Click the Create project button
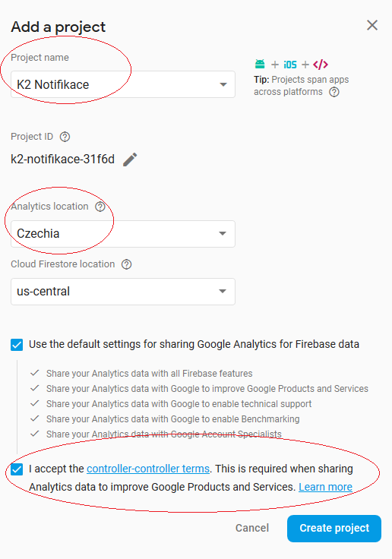392x559 pixels. pos(334,529)
